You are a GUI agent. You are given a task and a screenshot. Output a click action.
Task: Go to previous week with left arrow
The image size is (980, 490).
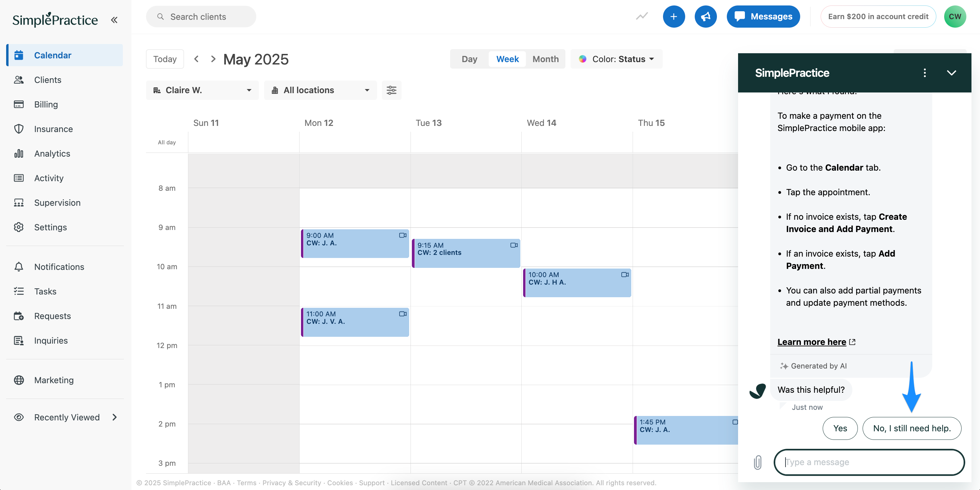pyautogui.click(x=196, y=59)
